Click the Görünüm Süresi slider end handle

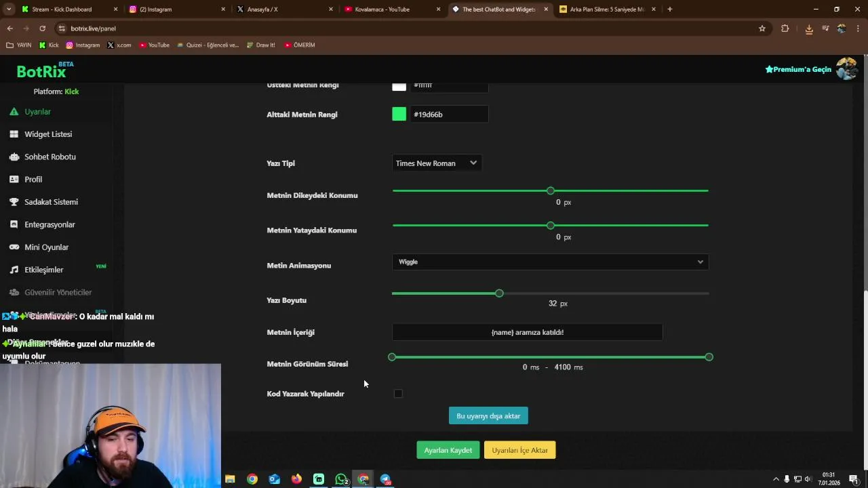coord(709,357)
